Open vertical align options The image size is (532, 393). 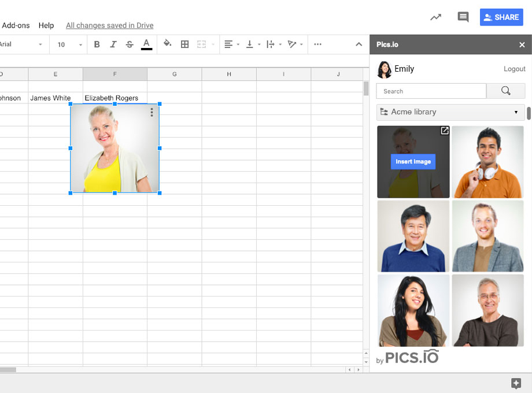click(x=253, y=44)
